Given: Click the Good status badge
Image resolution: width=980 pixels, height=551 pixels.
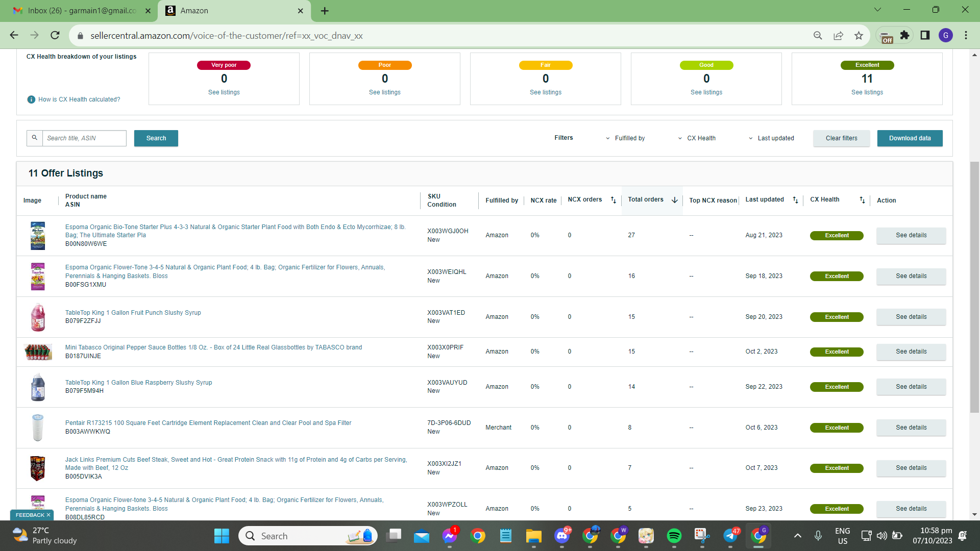Looking at the screenshot, I should [x=706, y=65].
